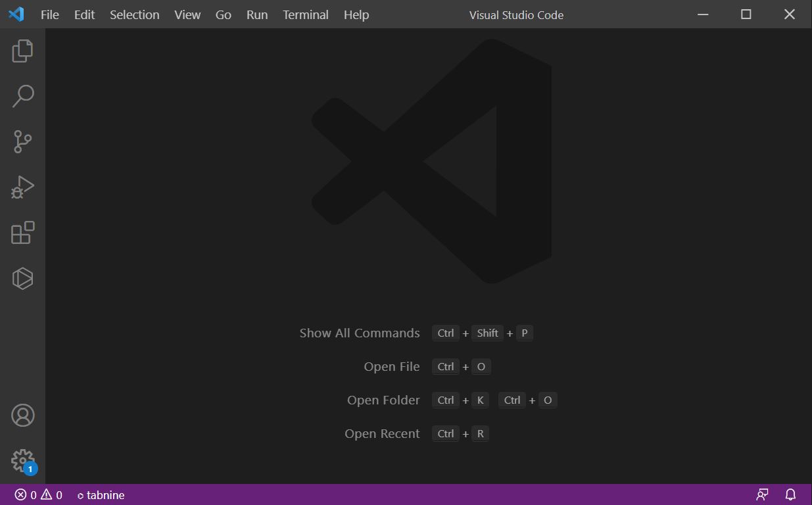Open the Extensions marketplace icon
The image size is (812, 505).
tap(23, 233)
